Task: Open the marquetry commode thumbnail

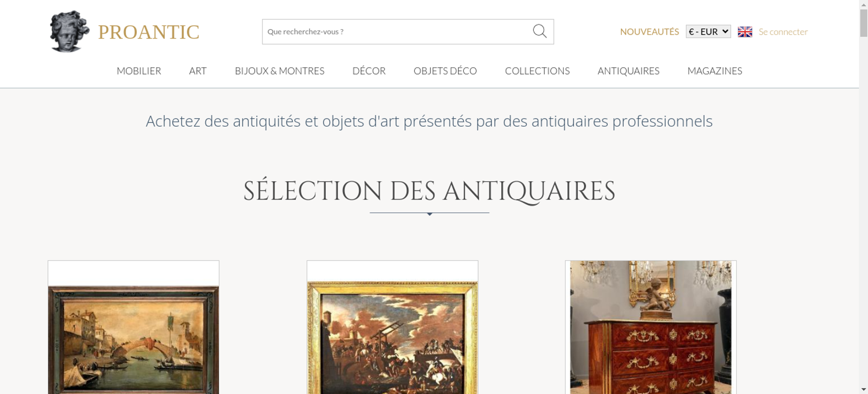Action: point(651,327)
